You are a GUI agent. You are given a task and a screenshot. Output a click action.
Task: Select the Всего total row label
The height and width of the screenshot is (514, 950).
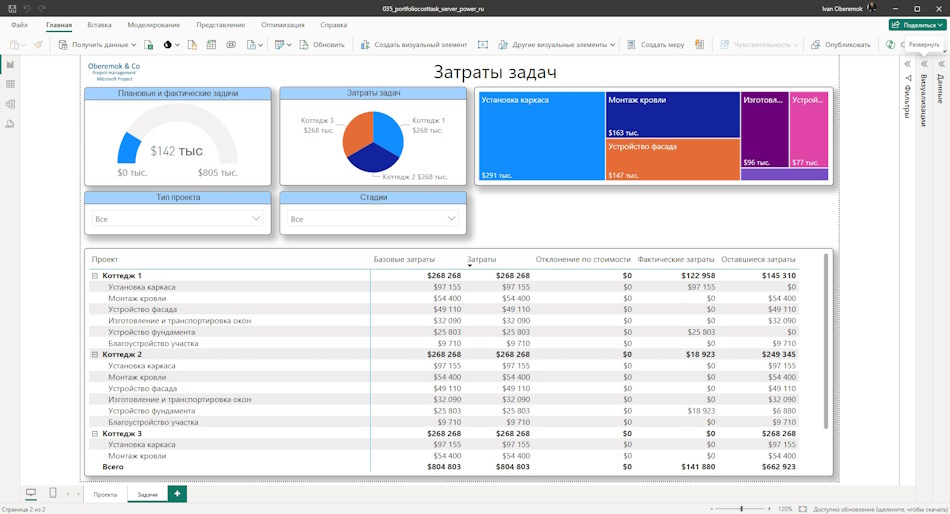[x=113, y=467]
